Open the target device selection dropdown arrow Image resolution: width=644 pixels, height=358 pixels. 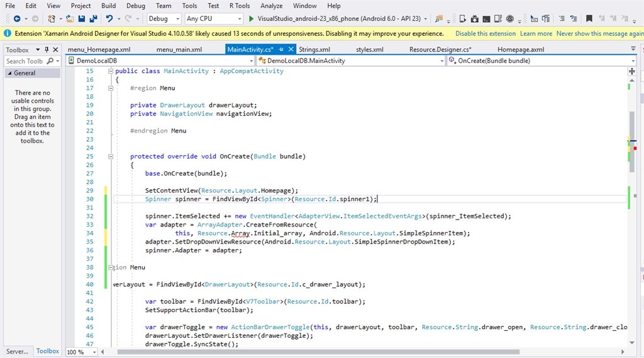point(426,19)
